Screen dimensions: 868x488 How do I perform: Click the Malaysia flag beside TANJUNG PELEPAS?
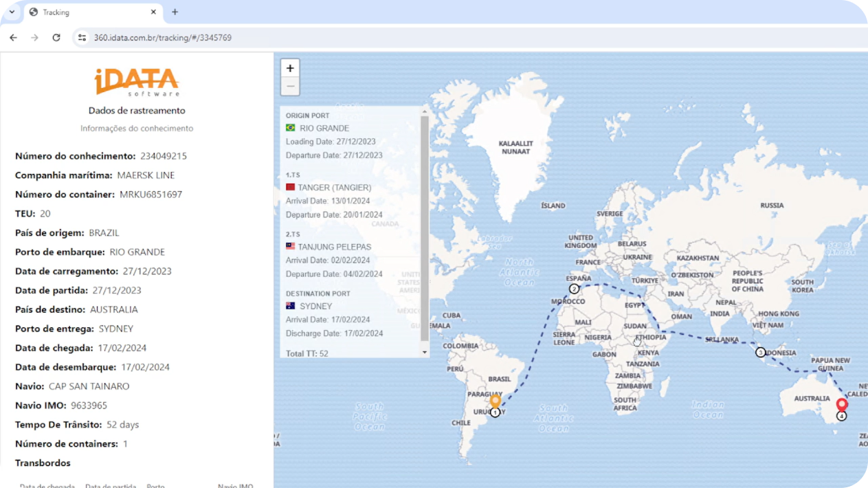pyautogui.click(x=290, y=246)
